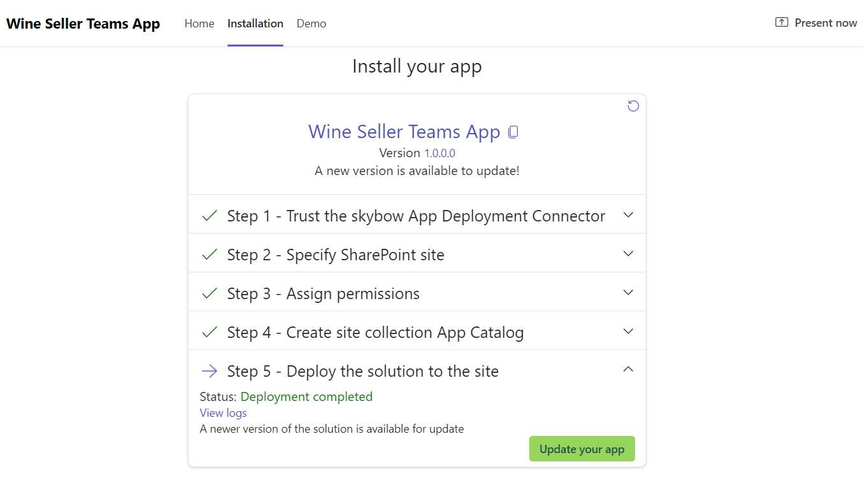
Task: Click 'A newer version of the solution' notice
Action: [332, 429]
